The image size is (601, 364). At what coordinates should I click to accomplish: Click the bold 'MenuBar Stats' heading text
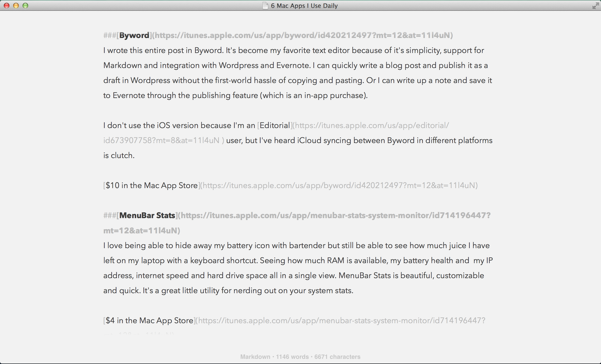tap(147, 216)
